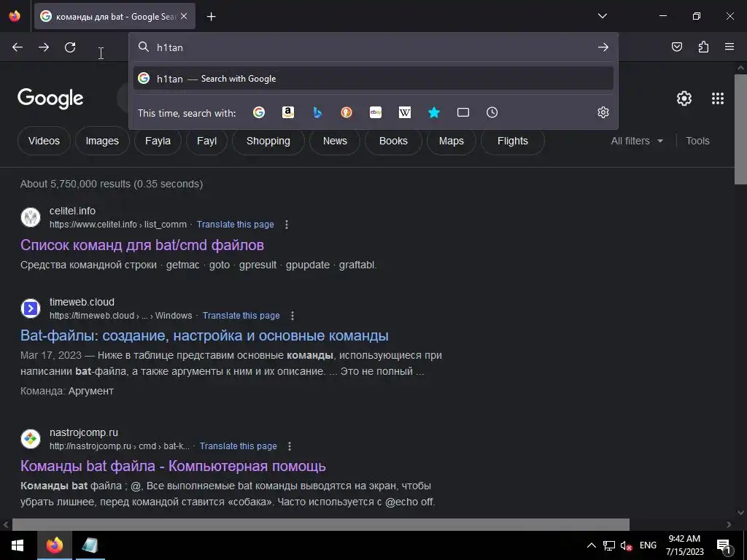Expand the All filters dropdown
The width and height of the screenshot is (747, 560).
click(x=637, y=141)
